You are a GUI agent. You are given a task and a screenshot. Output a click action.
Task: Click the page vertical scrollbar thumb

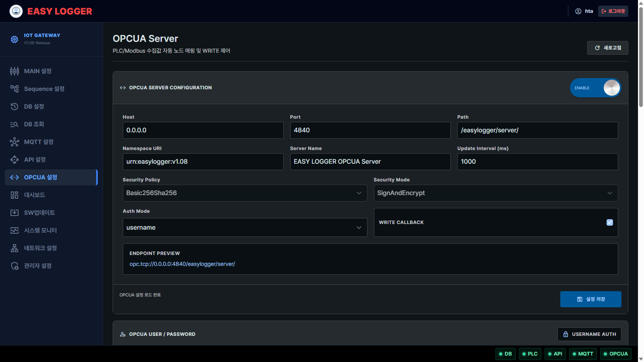click(x=641, y=56)
